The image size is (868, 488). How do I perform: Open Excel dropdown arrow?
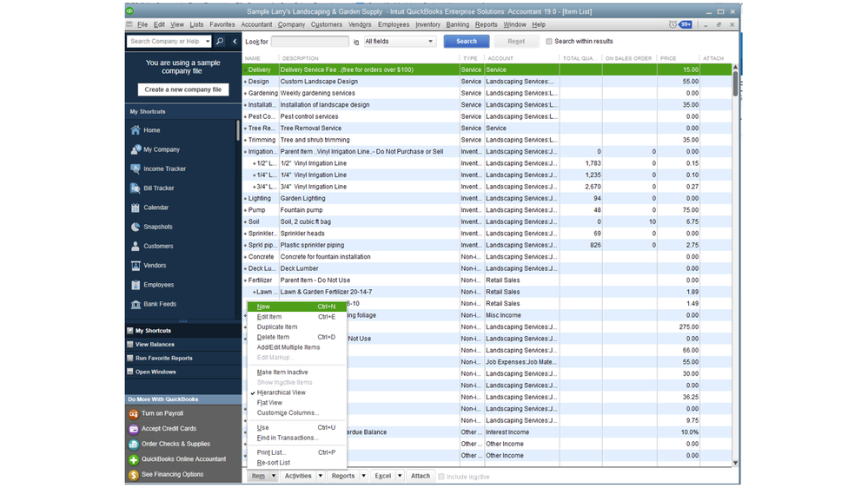[400, 476]
